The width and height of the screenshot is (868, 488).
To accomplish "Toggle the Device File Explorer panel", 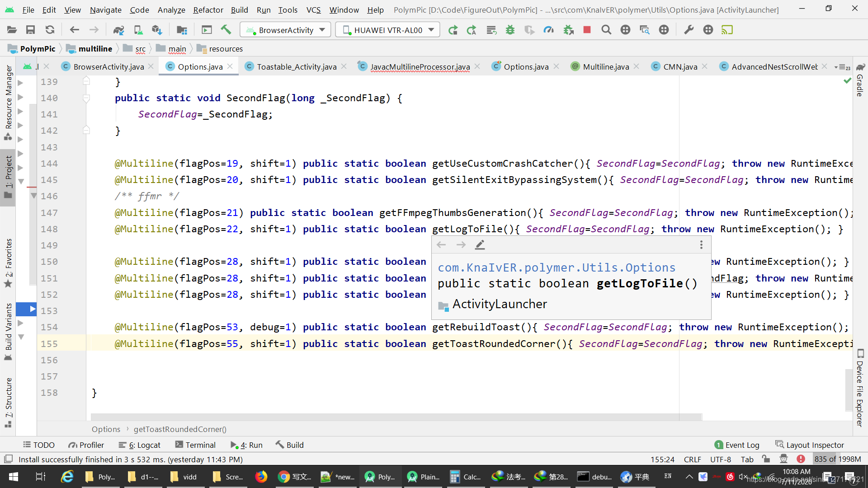I will coord(860,388).
